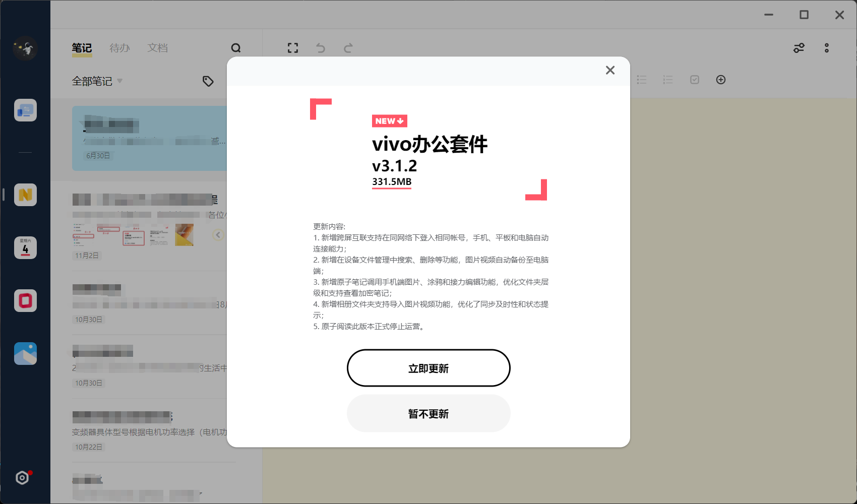Click the 更新内容: heading

[329, 226]
